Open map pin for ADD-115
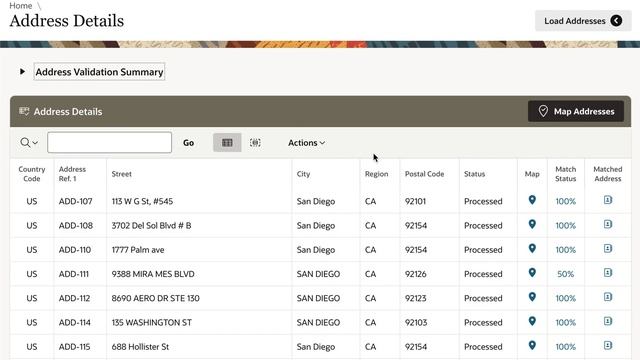The width and height of the screenshot is (640, 360). pos(532,345)
